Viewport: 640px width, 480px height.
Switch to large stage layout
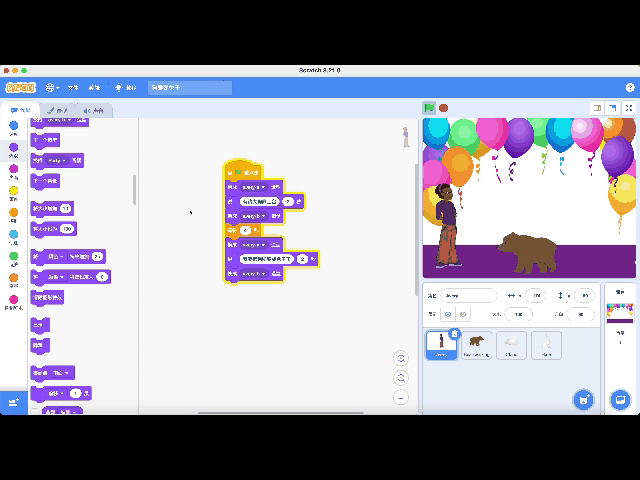[x=612, y=108]
